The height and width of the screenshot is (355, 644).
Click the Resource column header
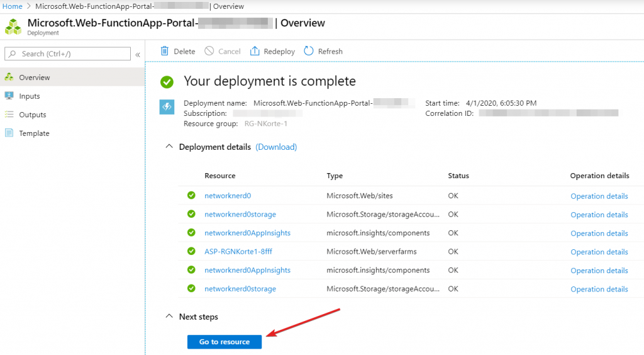(x=219, y=176)
